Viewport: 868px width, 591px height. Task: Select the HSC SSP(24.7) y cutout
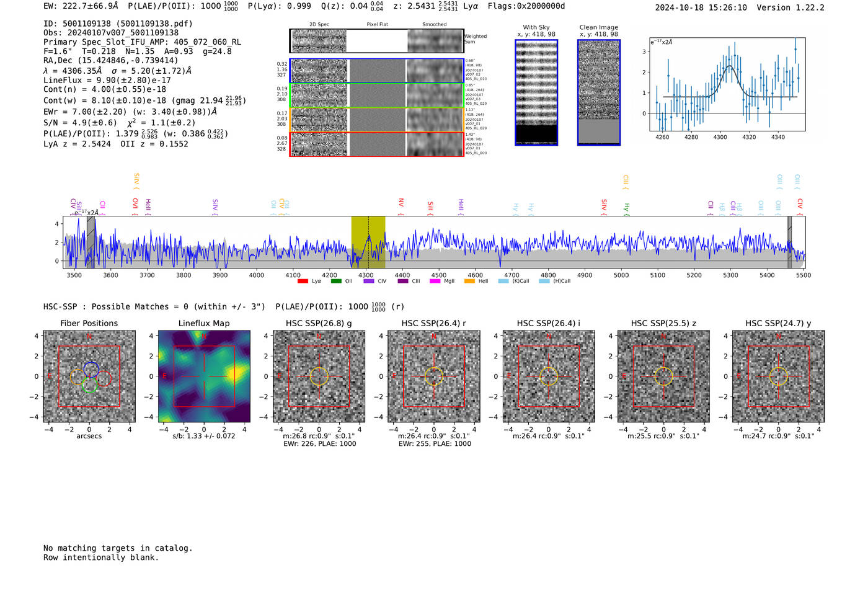tap(779, 376)
